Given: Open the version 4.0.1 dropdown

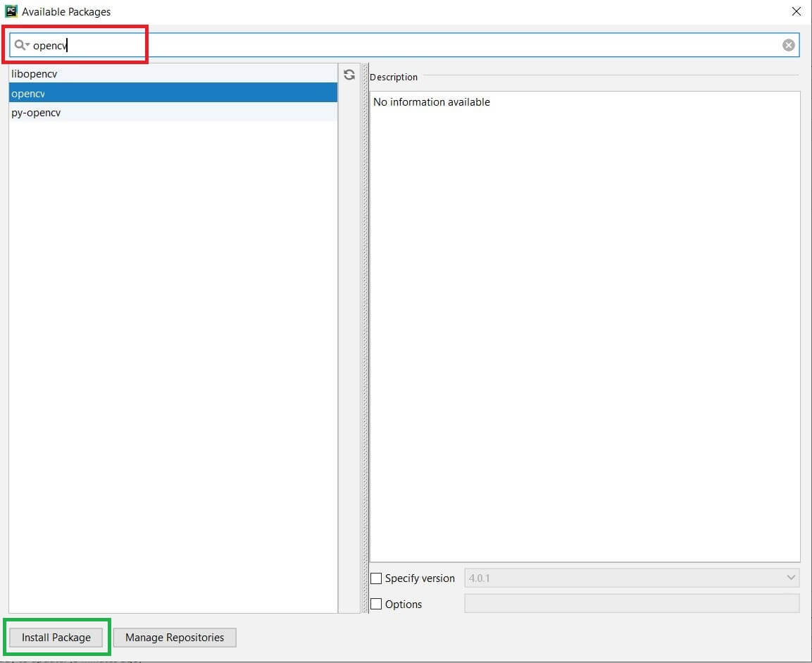Looking at the screenshot, I should [x=632, y=578].
